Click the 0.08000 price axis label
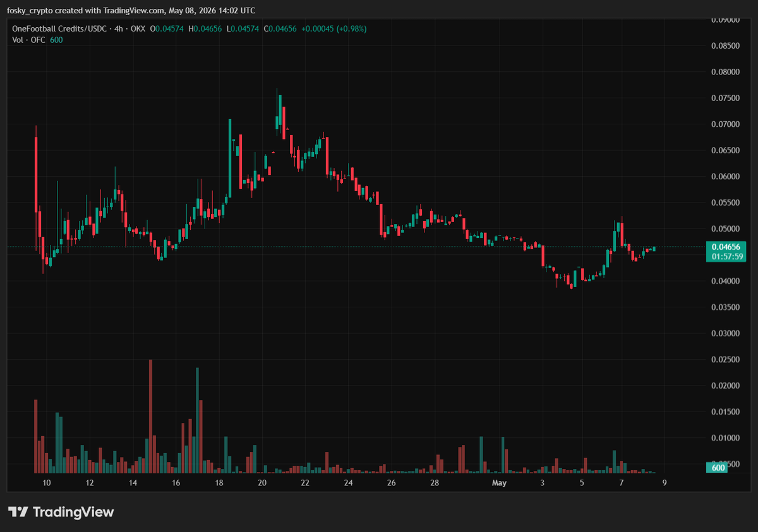 pyautogui.click(x=726, y=72)
